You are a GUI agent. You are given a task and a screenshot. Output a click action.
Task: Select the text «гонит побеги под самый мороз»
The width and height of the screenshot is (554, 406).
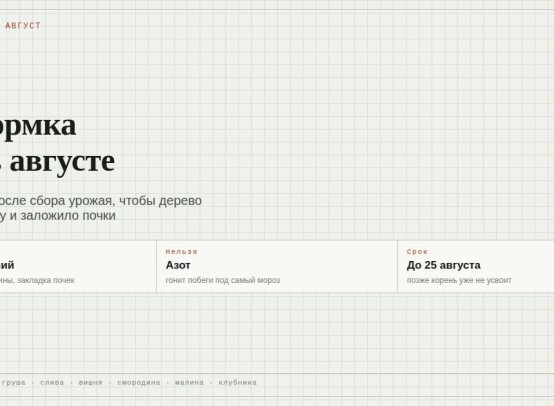pyautogui.click(x=223, y=280)
